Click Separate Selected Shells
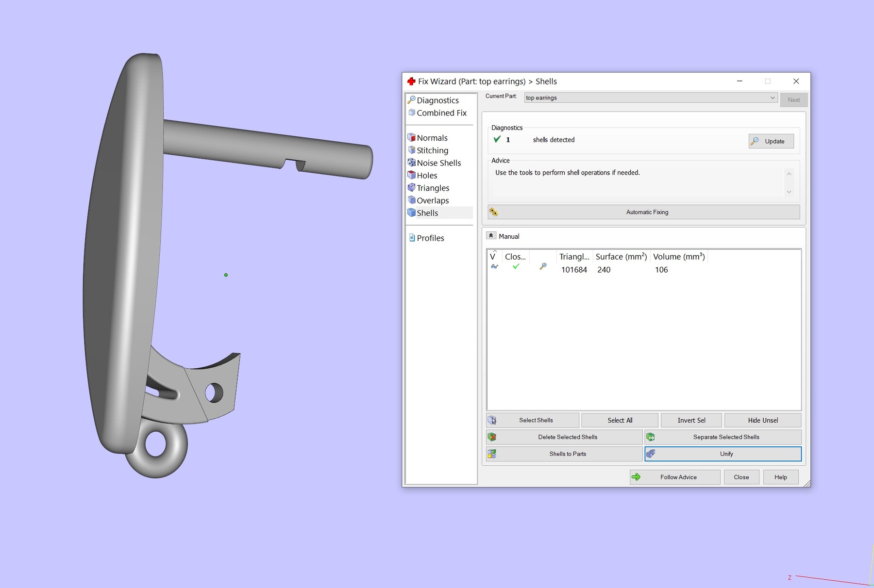This screenshot has width=874, height=588. 723,437
